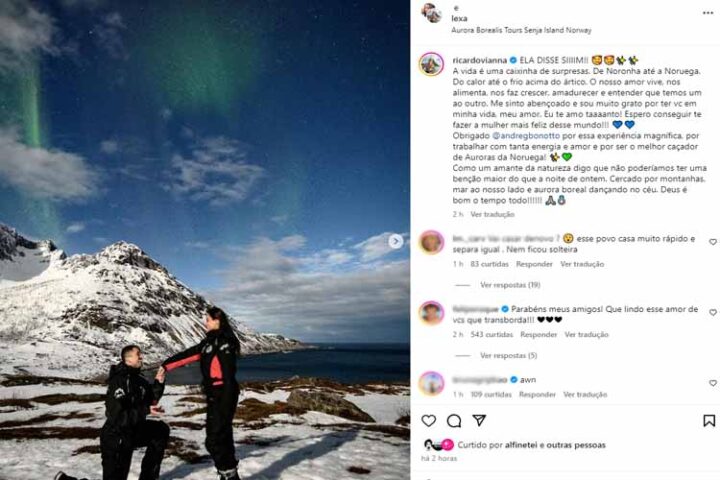The height and width of the screenshot is (480, 720).
Task: Open ricardovianna profile picture in caption
Action: point(431,64)
